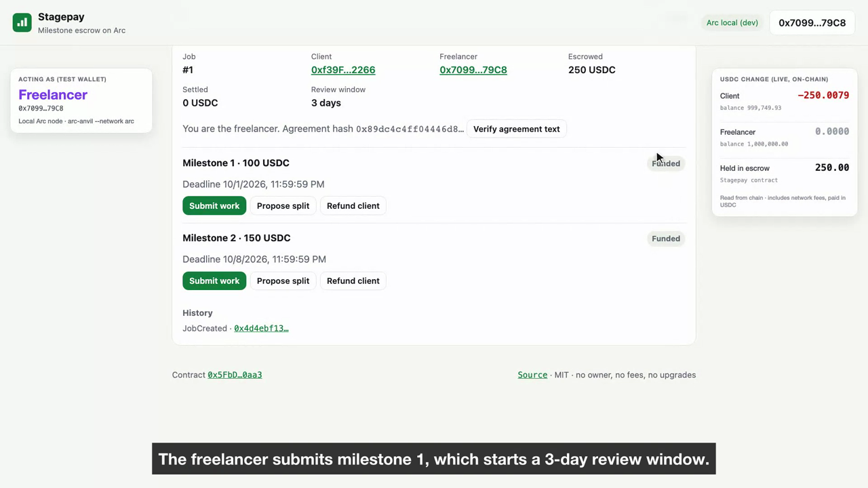
Task: Click the Funded status badge for Milestone 1
Action: pos(666,163)
